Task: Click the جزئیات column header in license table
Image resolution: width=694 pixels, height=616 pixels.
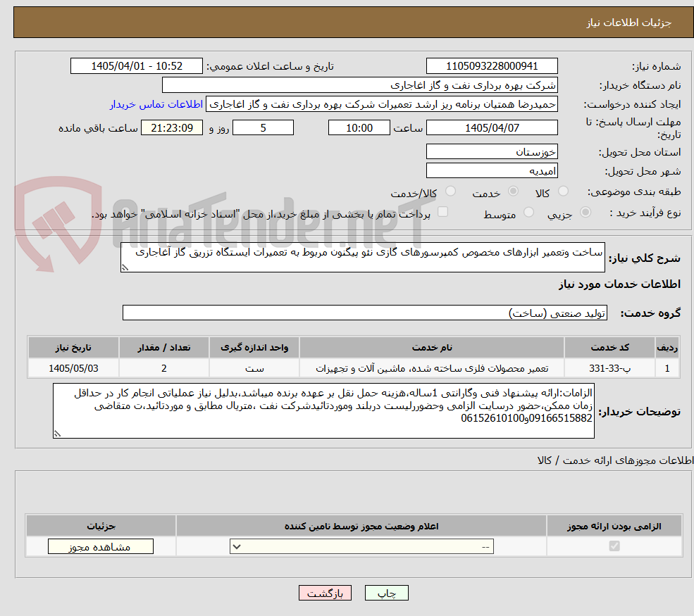Action: (101, 526)
